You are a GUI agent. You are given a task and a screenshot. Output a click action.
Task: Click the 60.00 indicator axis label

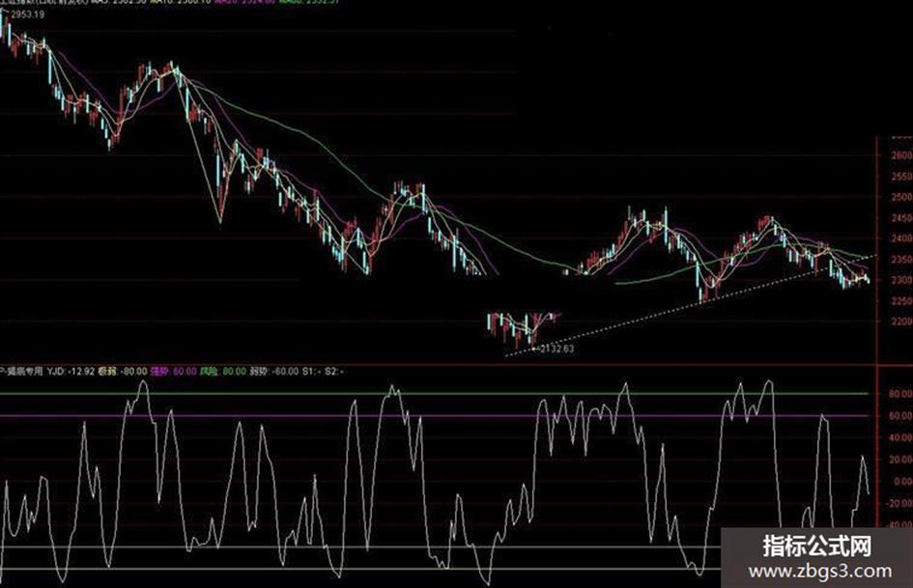[x=900, y=416]
